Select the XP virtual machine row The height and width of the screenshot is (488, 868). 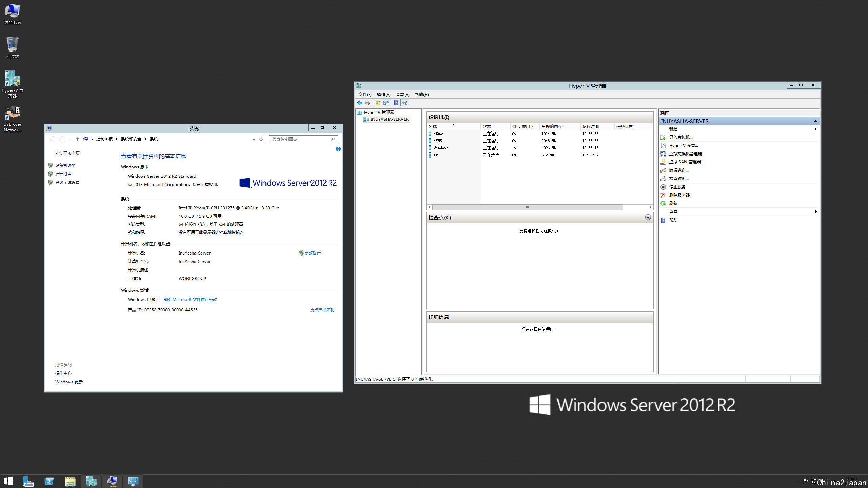[x=540, y=155]
